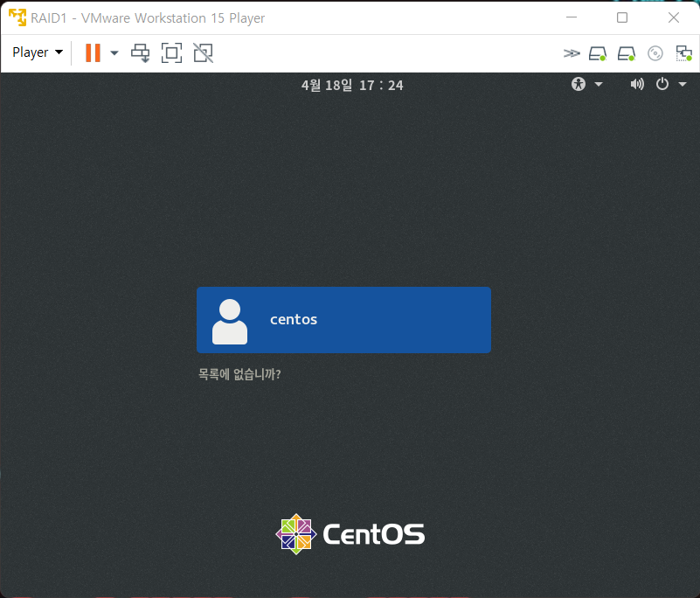Click the centos user avatar
The height and width of the screenshot is (598, 700).
click(230, 322)
